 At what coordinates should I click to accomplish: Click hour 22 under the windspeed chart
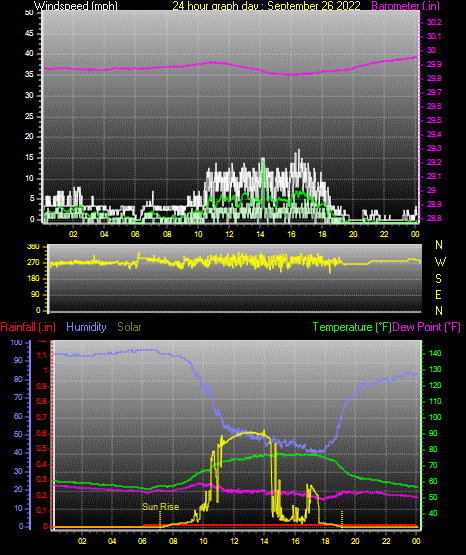coord(384,234)
